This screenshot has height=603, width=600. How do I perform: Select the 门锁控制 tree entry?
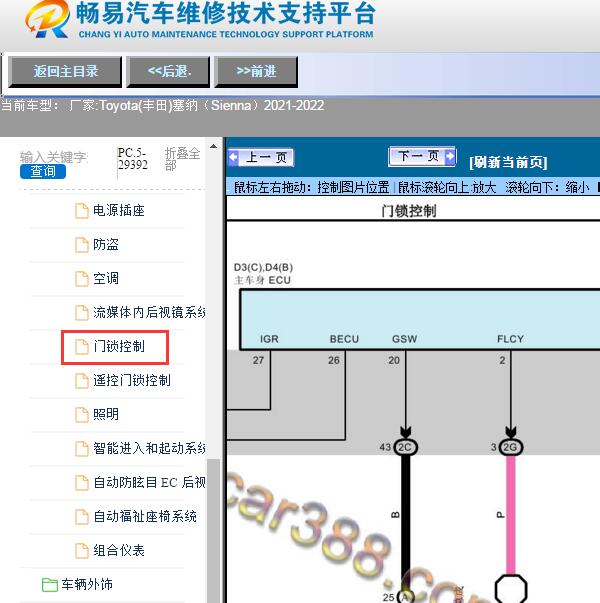click(119, 346)
